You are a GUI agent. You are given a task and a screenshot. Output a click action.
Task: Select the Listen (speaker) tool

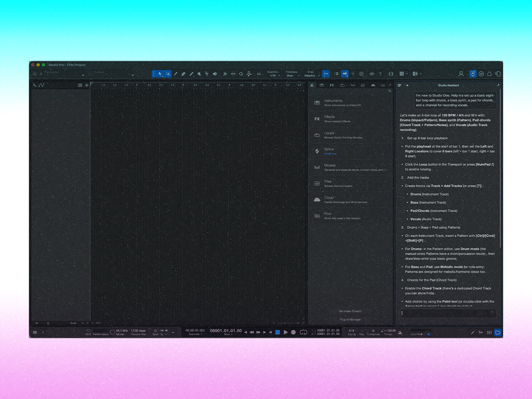[215, 74]
